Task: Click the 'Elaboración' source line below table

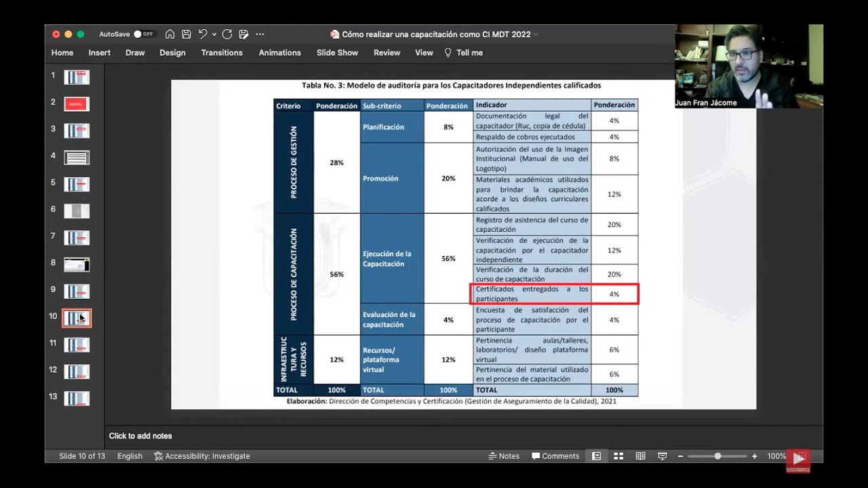Action: coord(451,401)
